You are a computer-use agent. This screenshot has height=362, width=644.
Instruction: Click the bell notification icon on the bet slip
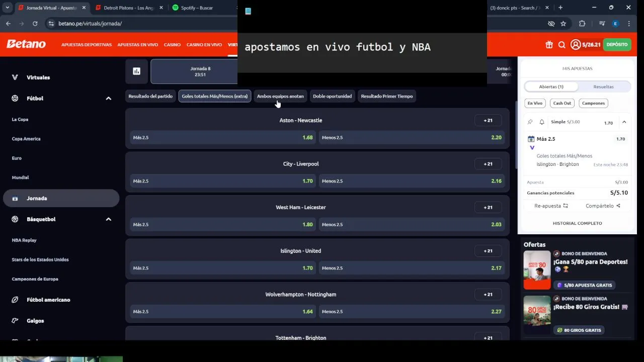[542, 122]
